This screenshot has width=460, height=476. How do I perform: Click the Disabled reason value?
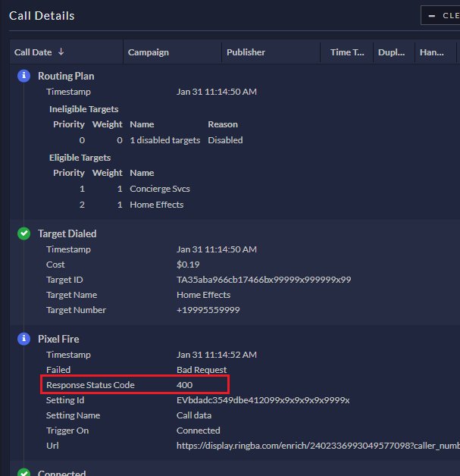(225, 140)
